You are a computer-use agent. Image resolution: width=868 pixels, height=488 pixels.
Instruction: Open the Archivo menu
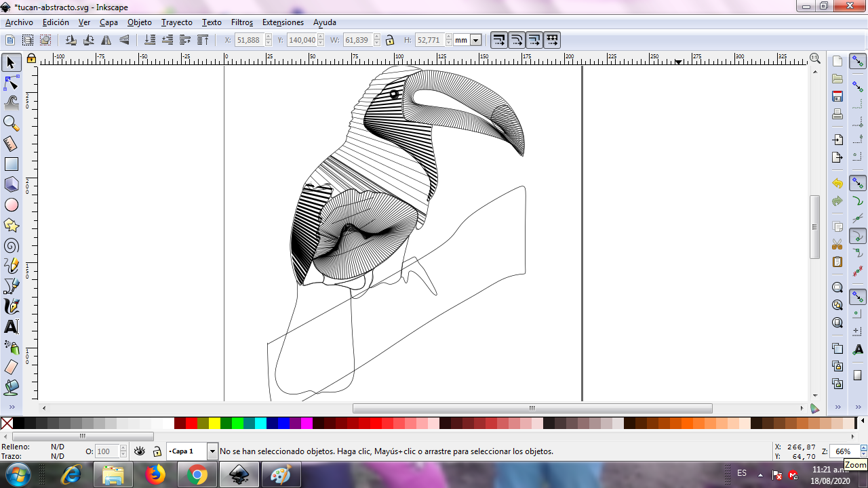pos(19,22)
